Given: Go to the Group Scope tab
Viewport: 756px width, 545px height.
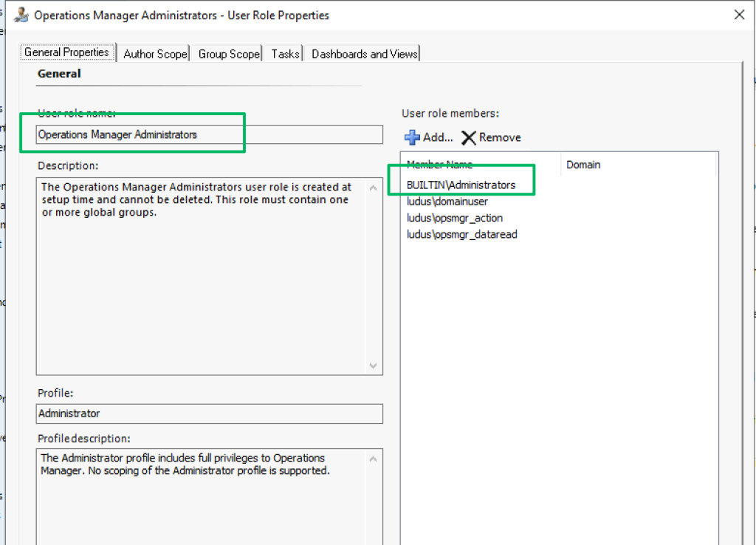Looking at the screenshot, I should click(229, 54).
